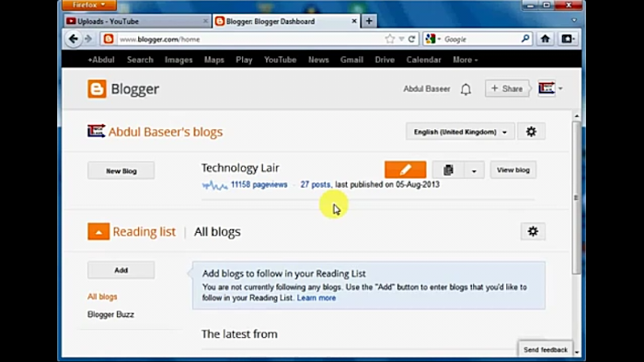Screen dimensions: 644x362
Task: Bookmark page with the star icon
Action: click(x=390, y=39)
